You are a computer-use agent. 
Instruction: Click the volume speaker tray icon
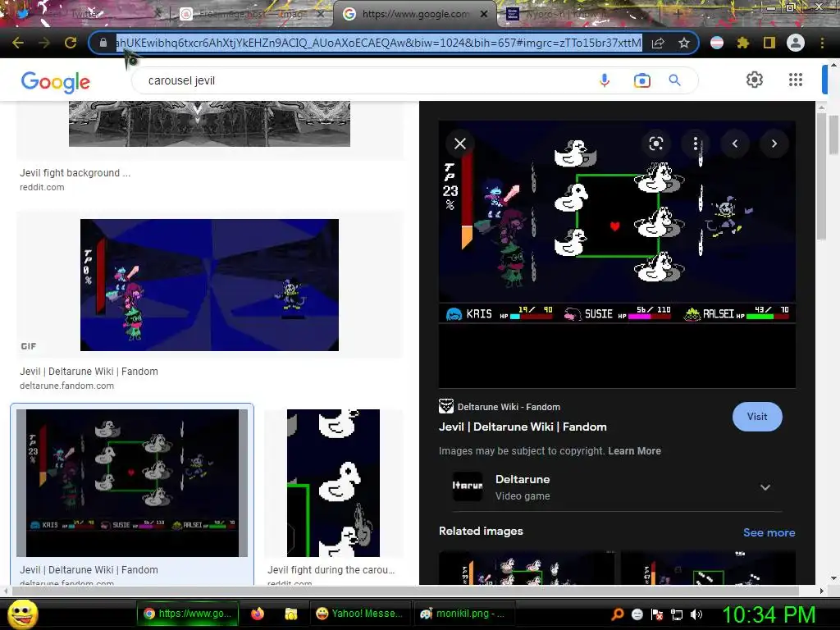(x=696, y=614)
